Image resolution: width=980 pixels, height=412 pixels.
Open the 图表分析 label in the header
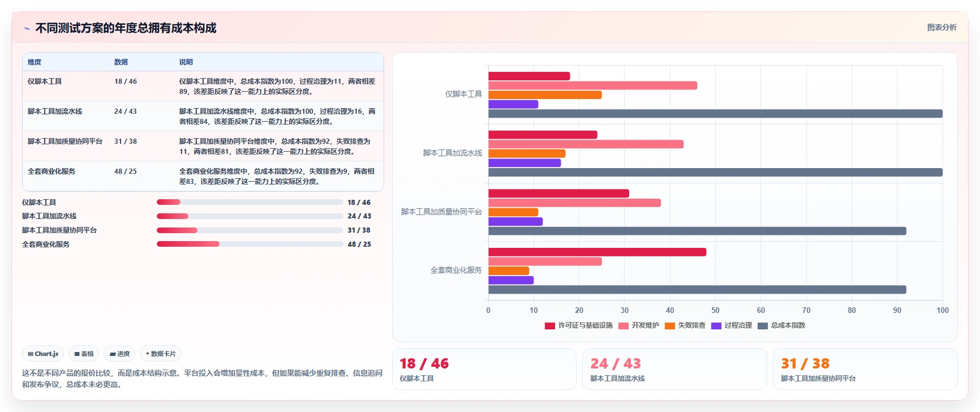pos(942,27)
